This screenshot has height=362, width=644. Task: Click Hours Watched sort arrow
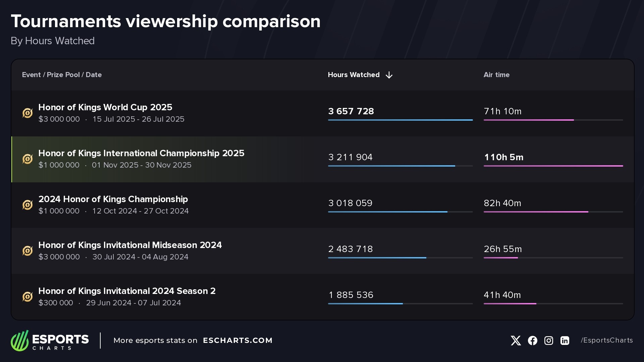point(389,75)
